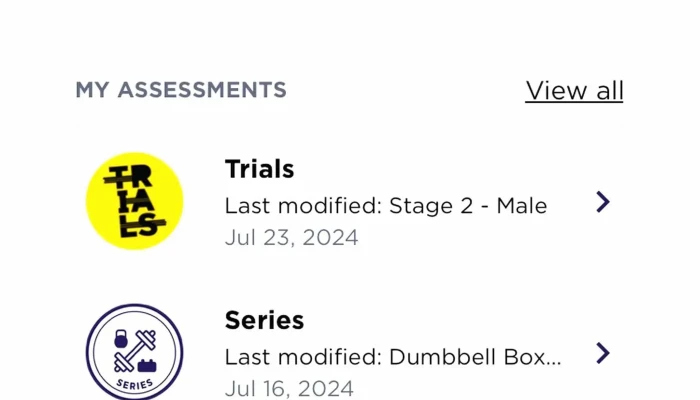Select the Trials title text
Image resolution: width=700 pixels, height=400 pixels.
click(x=259, y=169)
